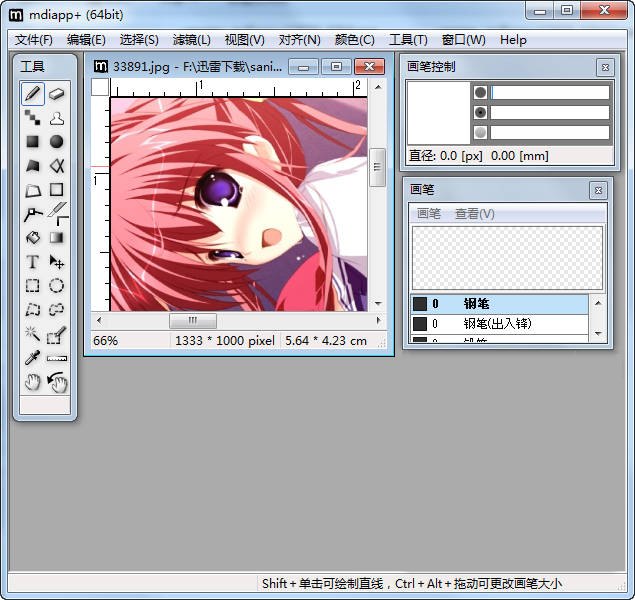Open the 编辑(E) menu
This screenshot has width=635, height=600.
click(x=86, y=40)
